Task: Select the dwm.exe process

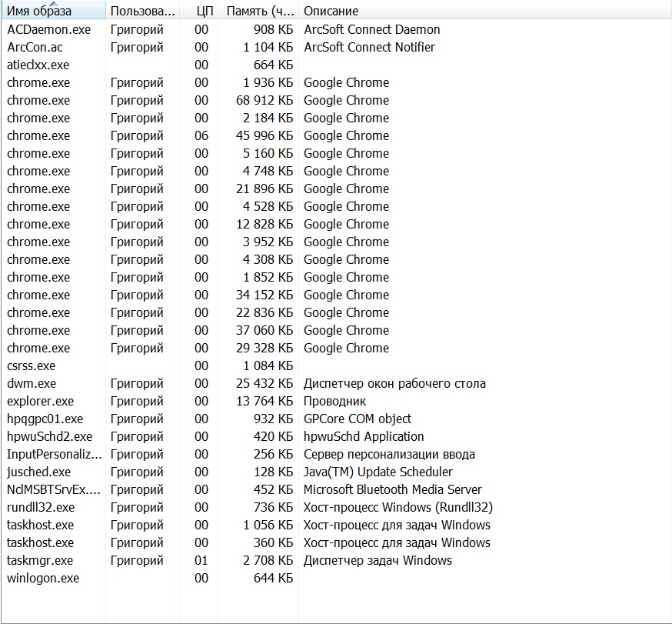Action: [31, 383]
